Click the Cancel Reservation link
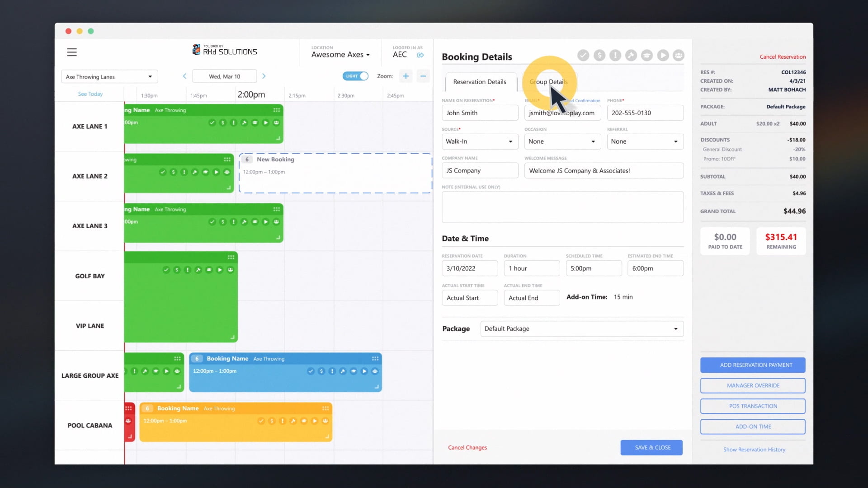Screen dimensions: 868x488 (783, 57)
